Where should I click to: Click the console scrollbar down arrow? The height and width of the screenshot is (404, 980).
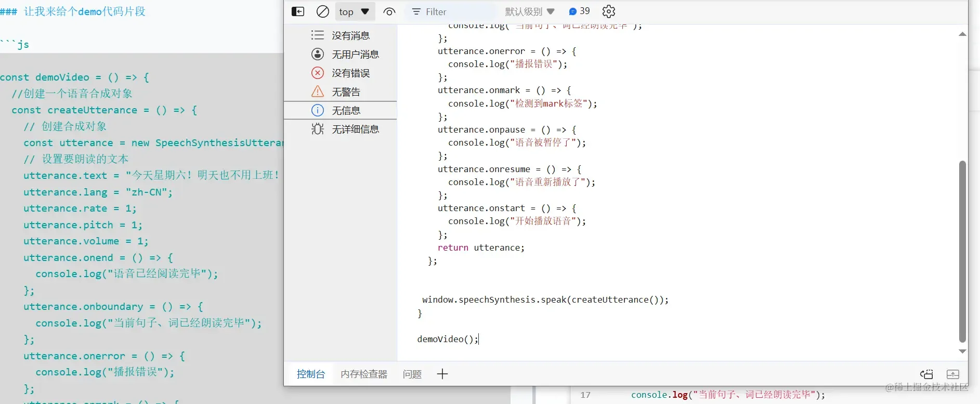point(962,351)
